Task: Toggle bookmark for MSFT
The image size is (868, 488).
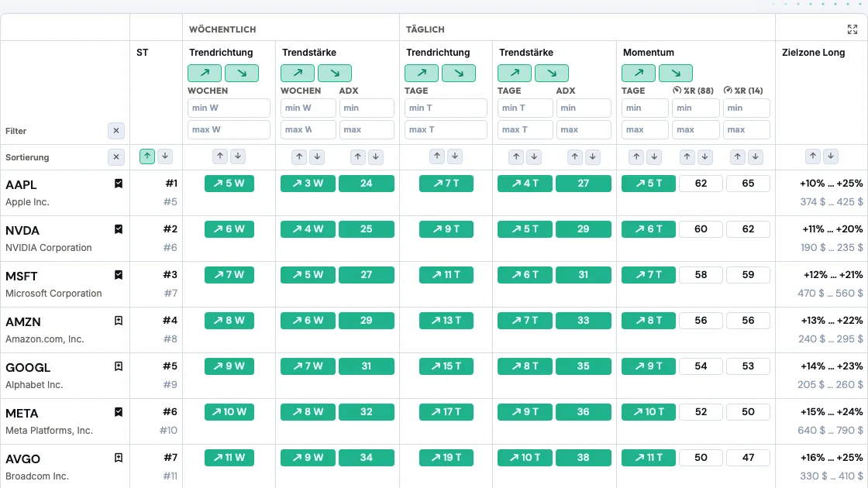Action: (119, 275)
